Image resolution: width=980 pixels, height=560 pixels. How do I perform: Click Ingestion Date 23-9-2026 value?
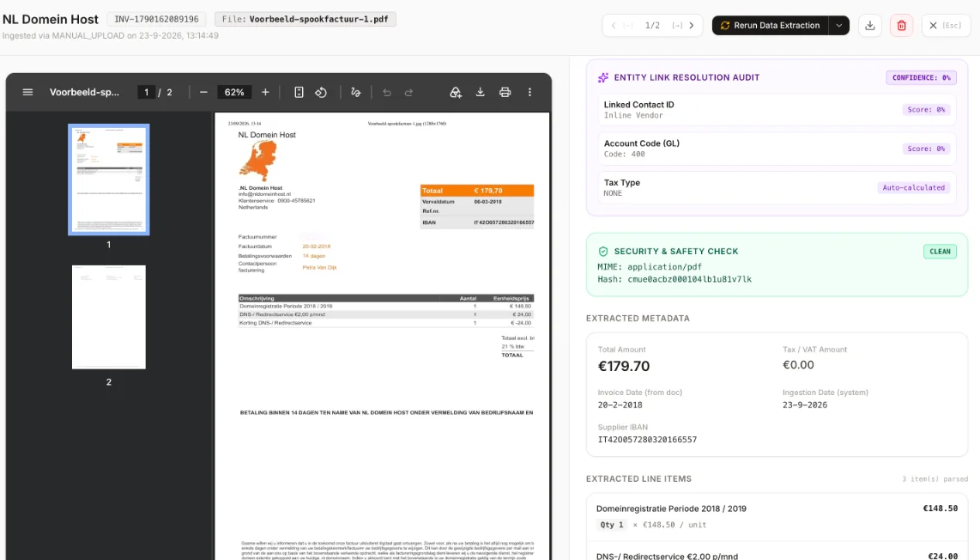pos(805,405)
